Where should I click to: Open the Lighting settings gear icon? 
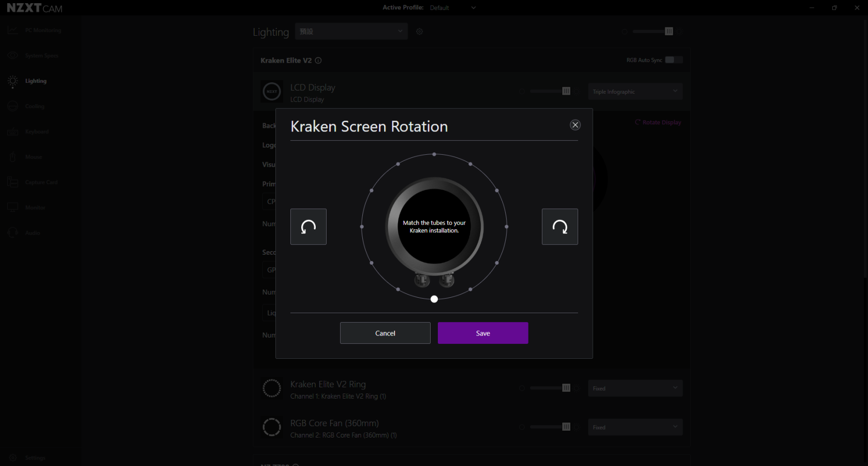(x=419, y=32)
